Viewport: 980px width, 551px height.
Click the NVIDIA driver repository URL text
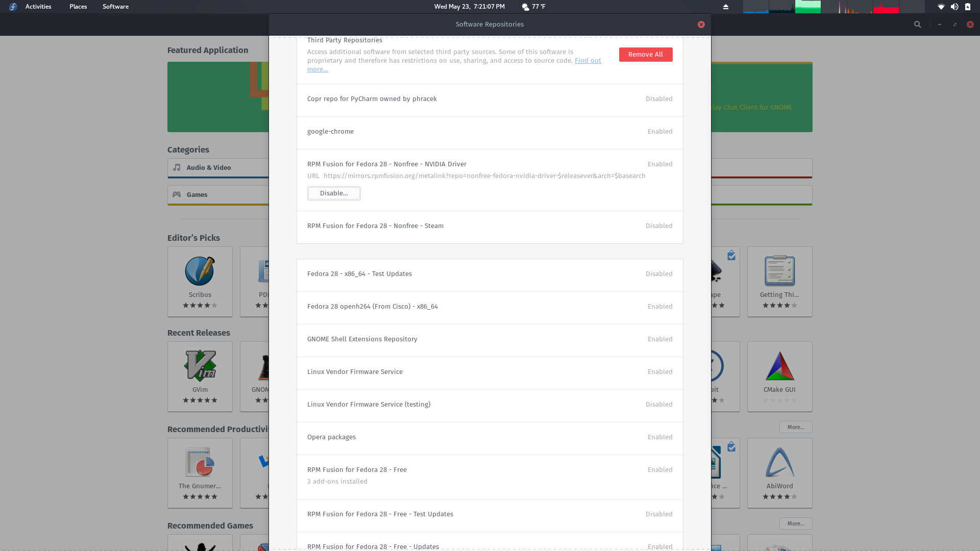484,176
